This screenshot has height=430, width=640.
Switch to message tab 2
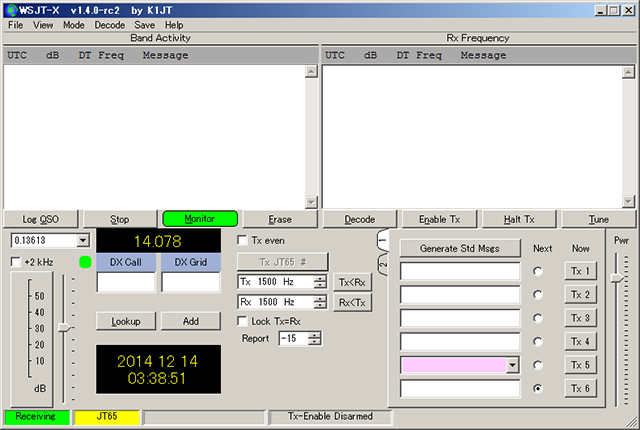[x=382, y=264]
